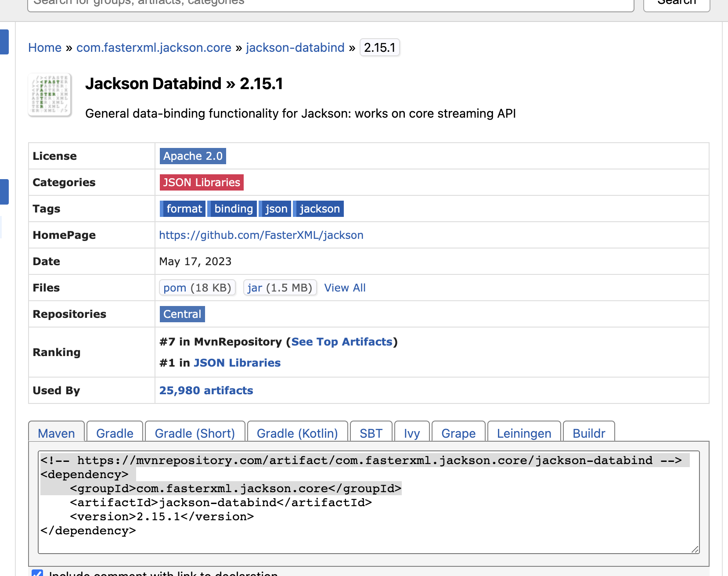Click the binding tag

(232, 209)
